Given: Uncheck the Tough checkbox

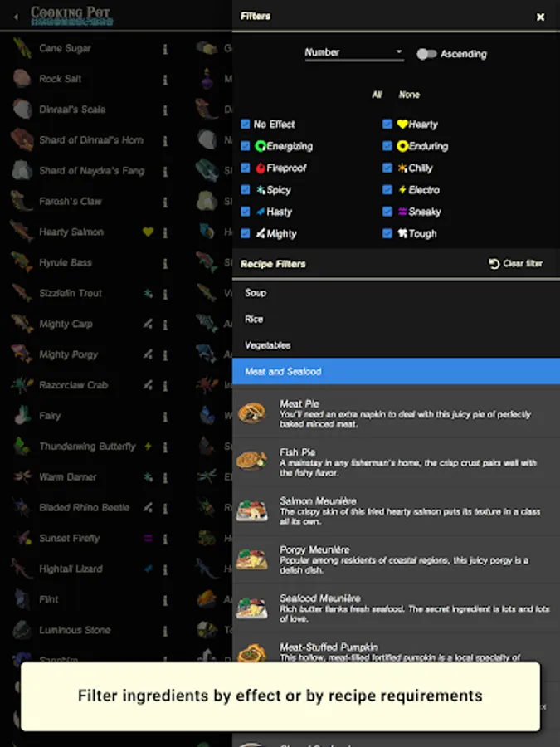Looking at the screenshot, I should 387,233.
